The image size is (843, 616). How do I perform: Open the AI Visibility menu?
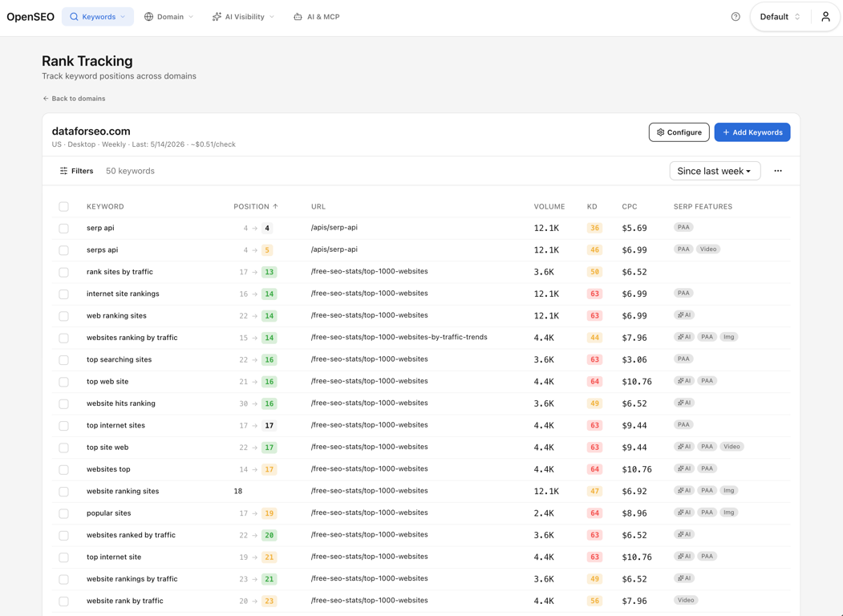click(x=243, y=17)
